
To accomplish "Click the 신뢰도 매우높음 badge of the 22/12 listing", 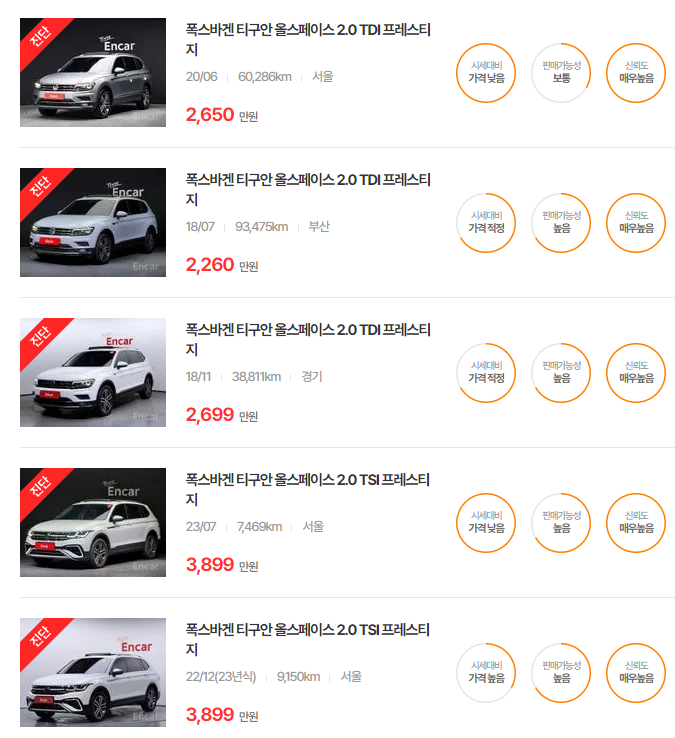I will click(636, 673).
